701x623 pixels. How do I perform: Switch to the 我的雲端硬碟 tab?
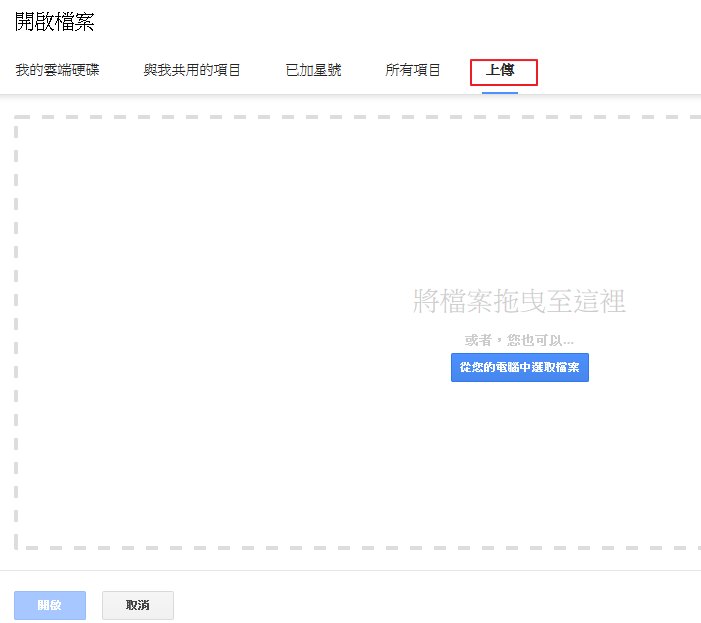pyautogui.click(x=57, y=70)
